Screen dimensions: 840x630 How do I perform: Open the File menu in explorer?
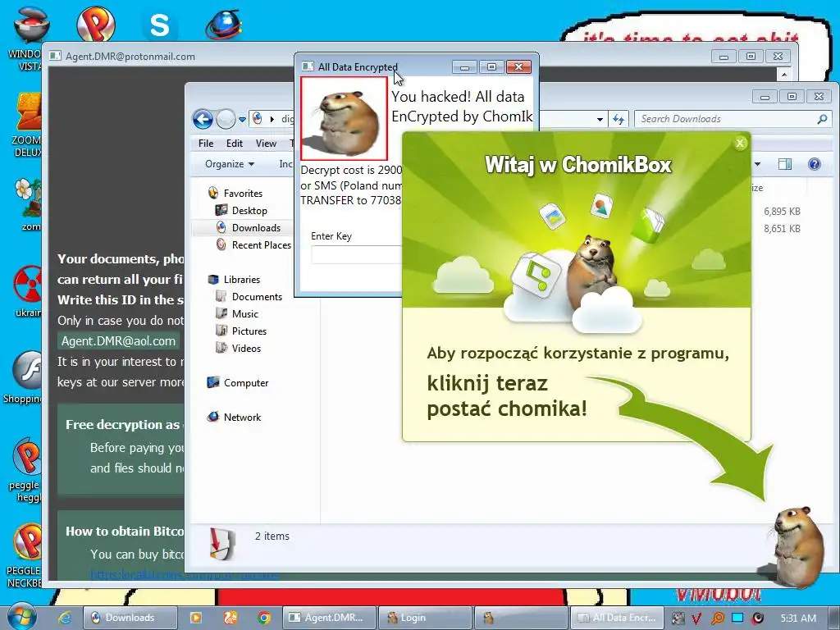click(x=206, y=143)
